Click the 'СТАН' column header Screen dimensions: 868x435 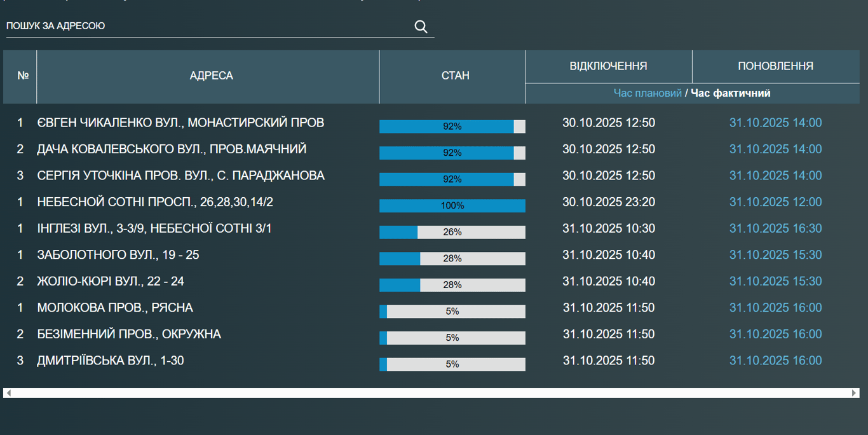coord(455,76)
